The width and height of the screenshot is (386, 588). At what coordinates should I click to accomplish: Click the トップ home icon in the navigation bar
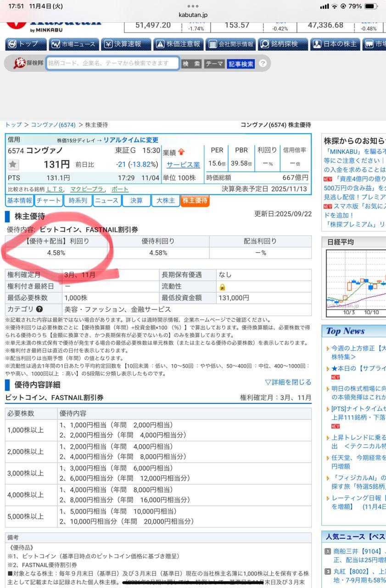[x=11, y=44]
